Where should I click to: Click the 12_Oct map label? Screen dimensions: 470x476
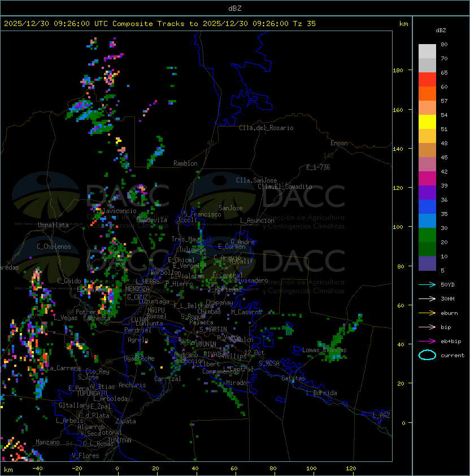(254, 353)
